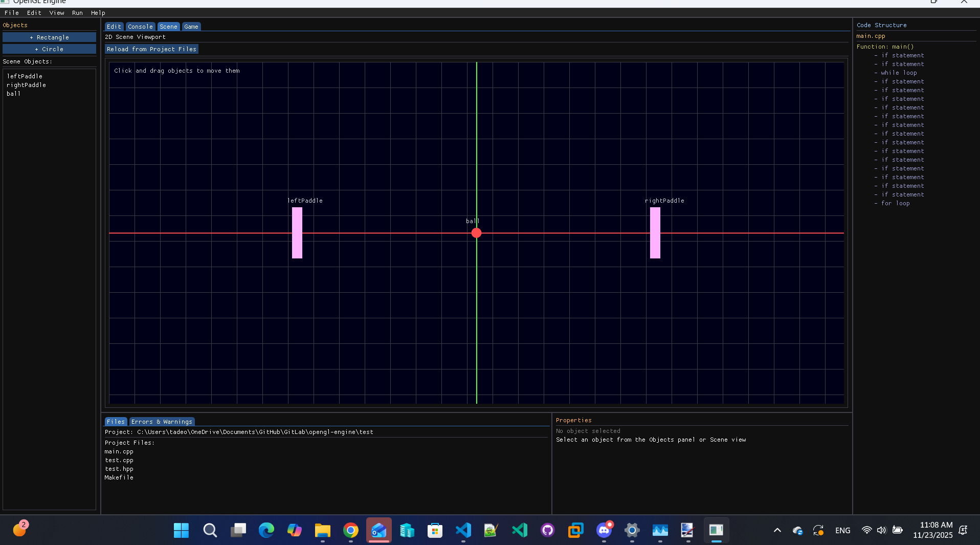Open Microsoft Edge from the taskbar
This screenshot has width=980, height=545.
click(266, 531)
